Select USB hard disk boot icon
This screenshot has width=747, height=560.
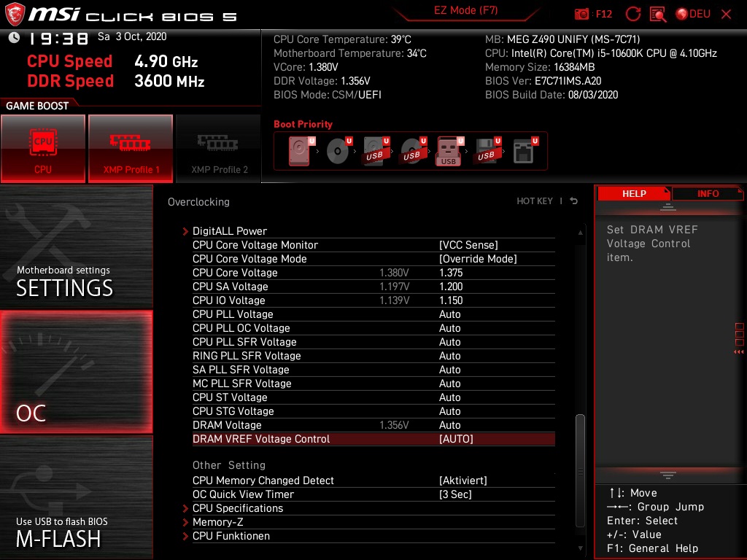(x=376, y=151)
